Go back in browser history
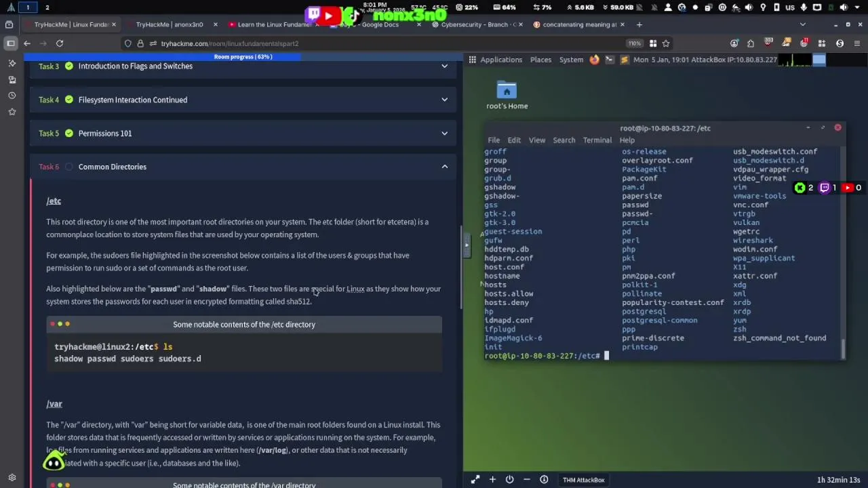Screen dimensions: 868x488 pyautogui.click(x=27, y=43)
